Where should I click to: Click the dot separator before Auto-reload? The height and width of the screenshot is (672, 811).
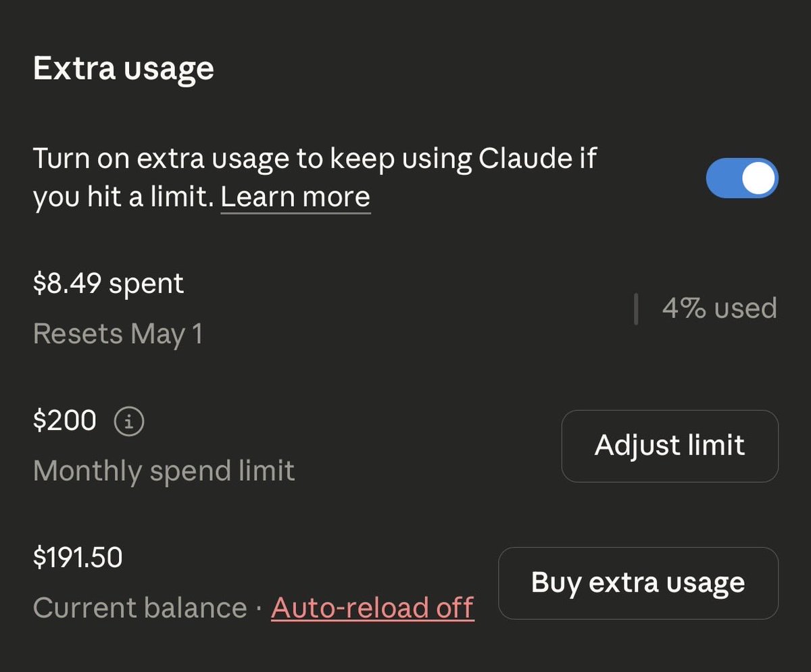pyautogui.click(x=259, y=608)
